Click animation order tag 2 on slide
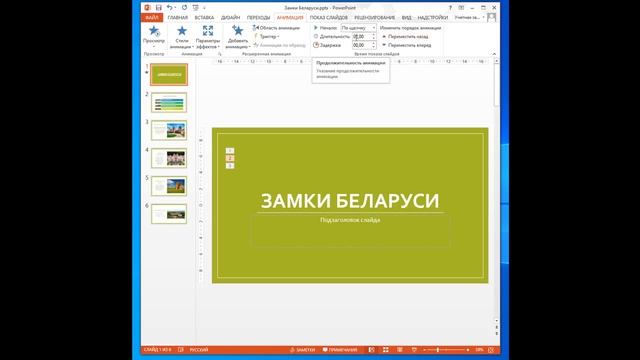640x360 pixels. point(230,158)
